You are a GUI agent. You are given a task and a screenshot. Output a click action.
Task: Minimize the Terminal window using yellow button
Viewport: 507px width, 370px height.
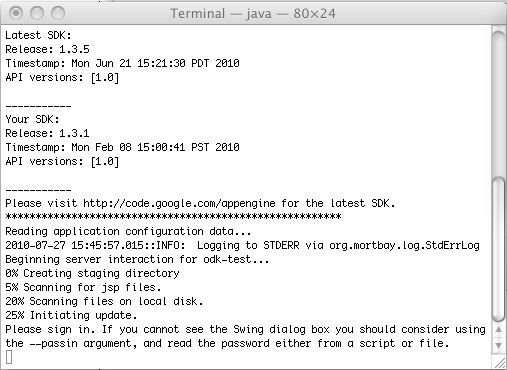click(37, 13)
